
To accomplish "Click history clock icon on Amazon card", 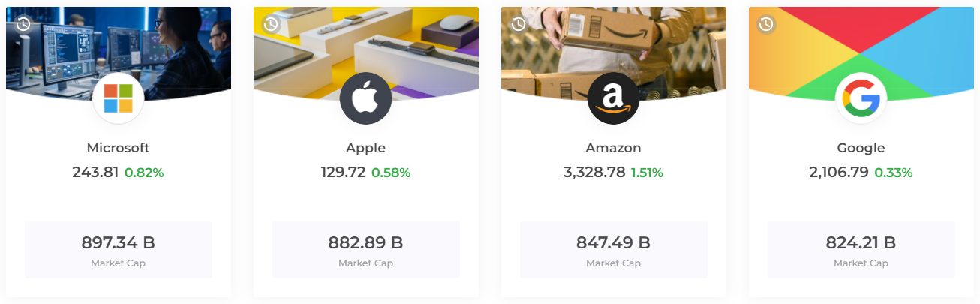I will coord(519,24).
